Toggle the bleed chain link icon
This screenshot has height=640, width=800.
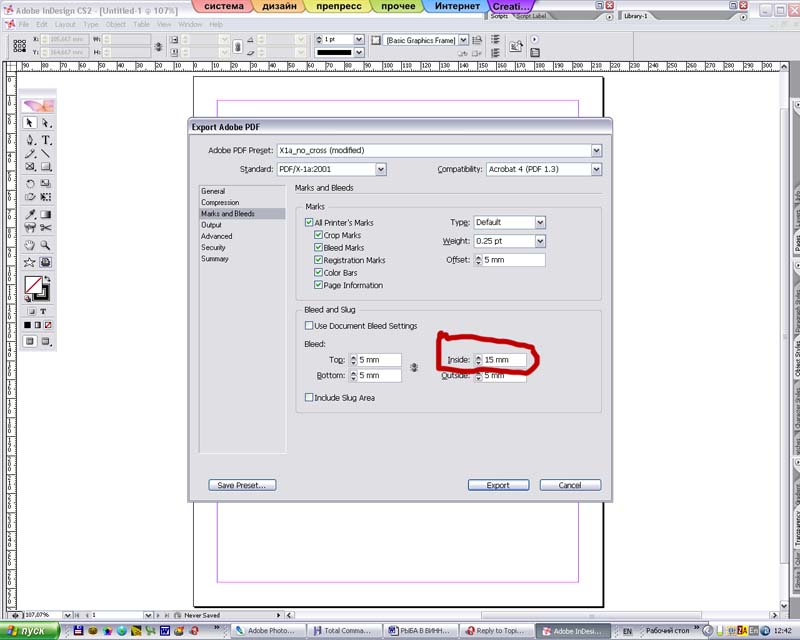(414, 367)
